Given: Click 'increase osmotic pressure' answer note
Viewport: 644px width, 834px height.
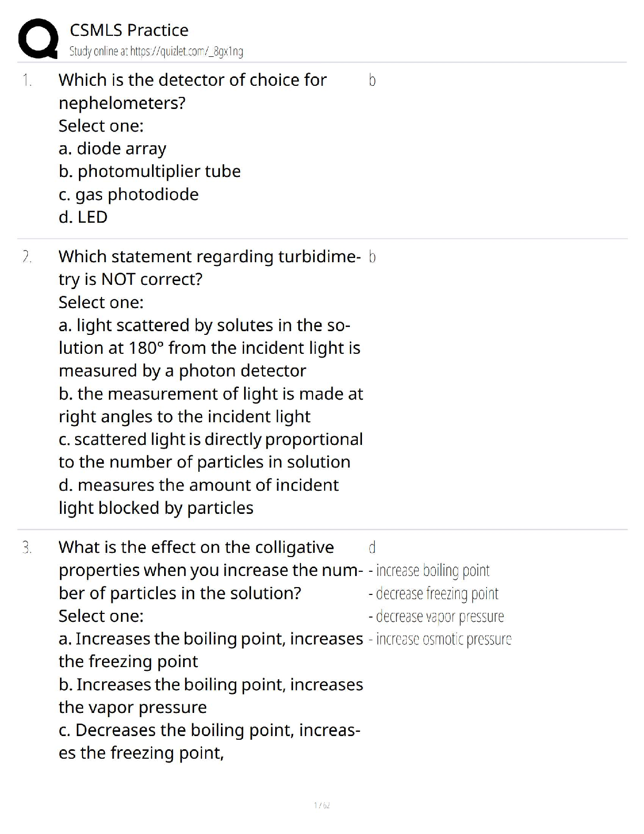Looking at the screenshot, I should click(440, 639).
